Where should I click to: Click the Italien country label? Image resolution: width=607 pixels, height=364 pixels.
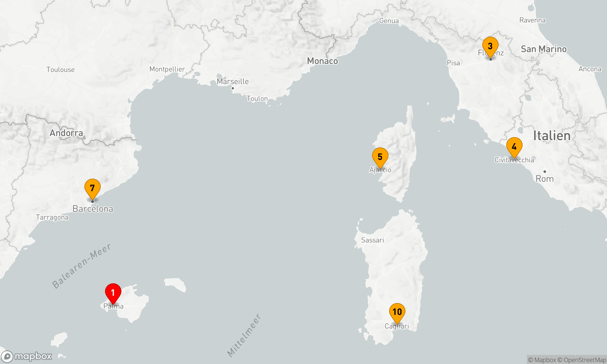(x=552, y=135)
